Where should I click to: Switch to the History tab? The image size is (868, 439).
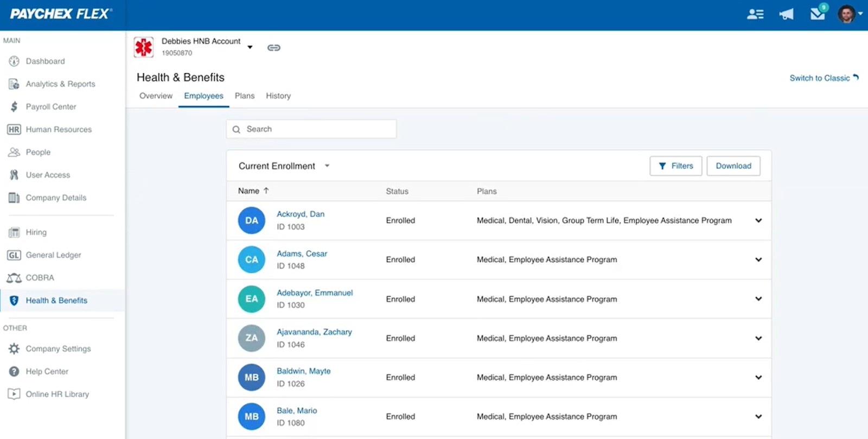click(278, 96)
